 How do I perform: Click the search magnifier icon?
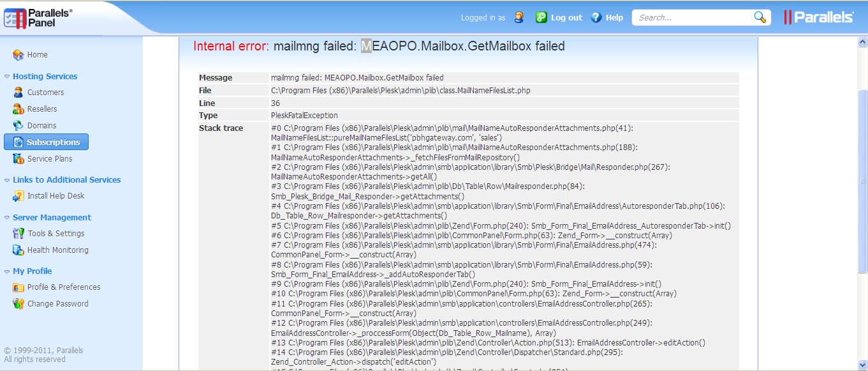[760, 17]
